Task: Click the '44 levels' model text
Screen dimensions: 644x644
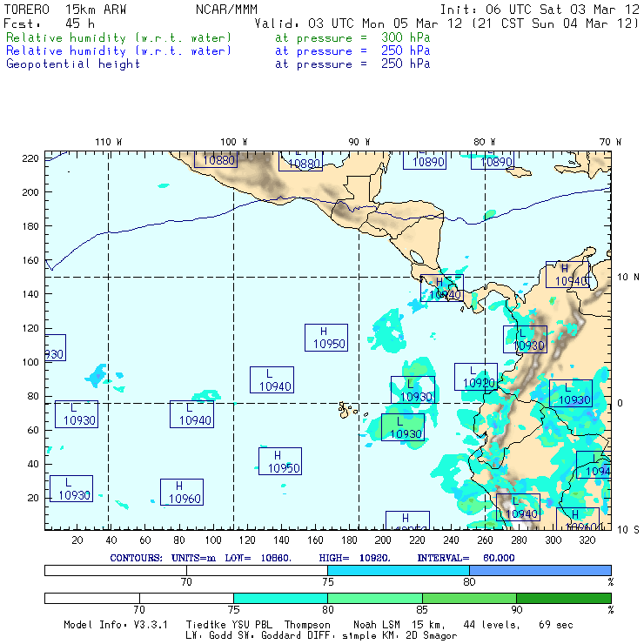Action: [x=492, y=625]
